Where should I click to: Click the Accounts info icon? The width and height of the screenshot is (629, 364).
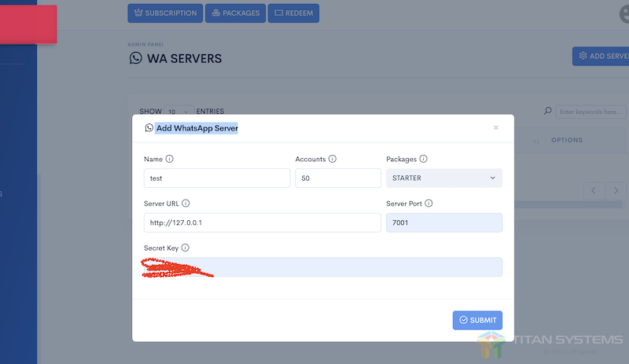coord(333,159)
